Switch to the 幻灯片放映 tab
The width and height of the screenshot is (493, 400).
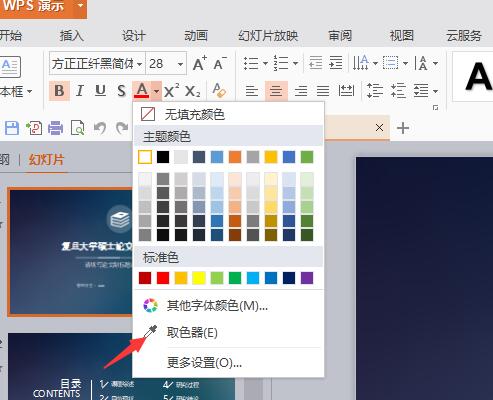[268, 35]
